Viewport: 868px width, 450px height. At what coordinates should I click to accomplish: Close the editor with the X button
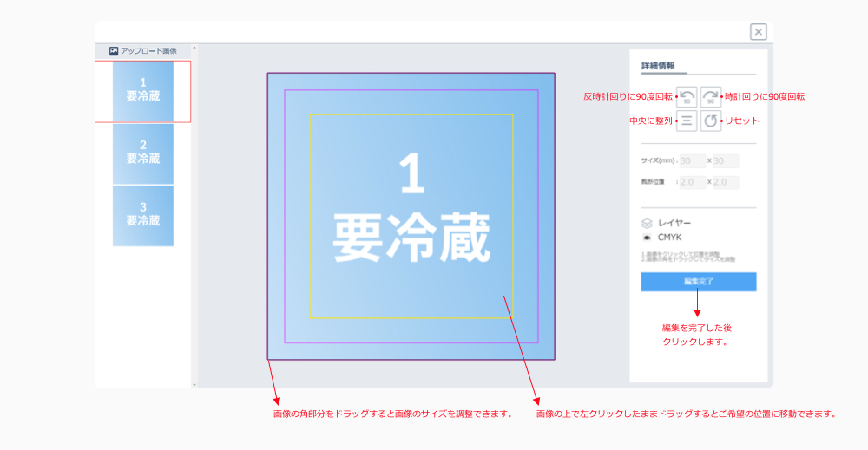pos(759,32)
